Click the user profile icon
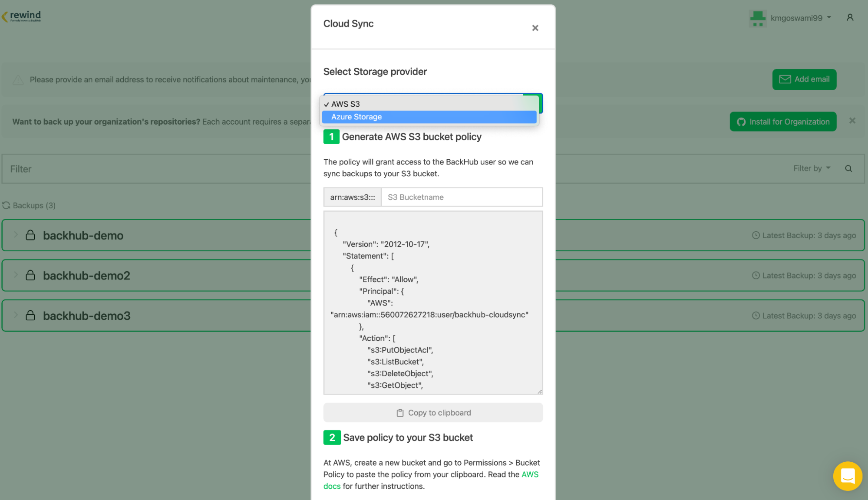The height and width of the screenshot is (500, 868). pos(850,17)
